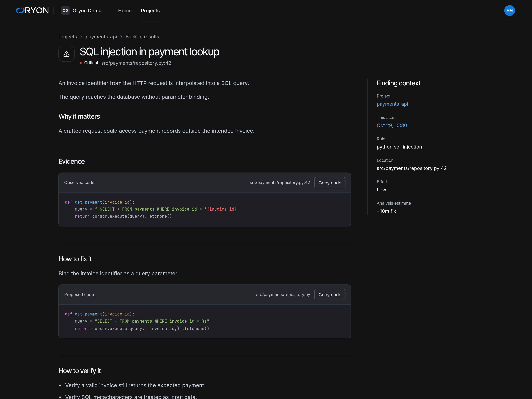
Task: Click the Oryon logo
Action: (x=32, y=11)
